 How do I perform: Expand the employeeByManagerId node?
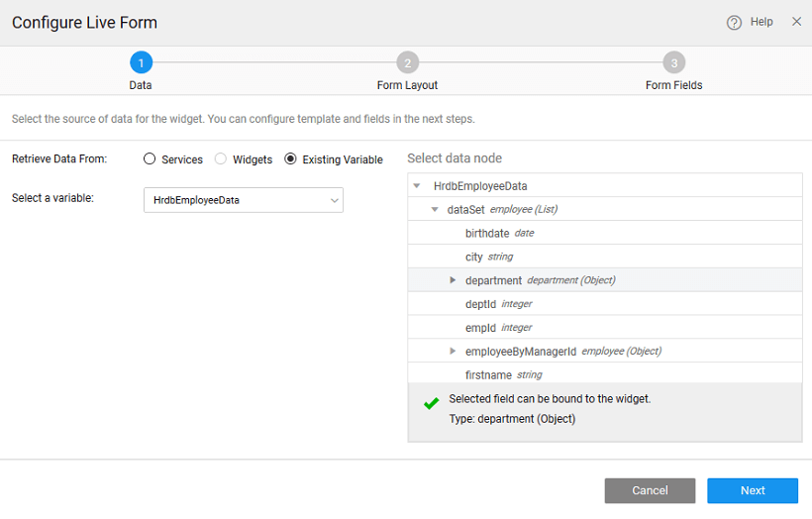[453, 352]
